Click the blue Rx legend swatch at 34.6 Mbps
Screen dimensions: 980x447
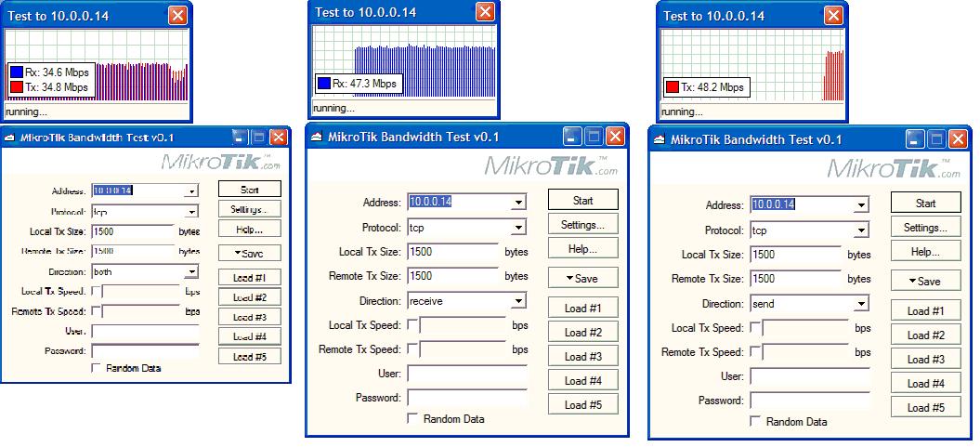tap(17, 72)
